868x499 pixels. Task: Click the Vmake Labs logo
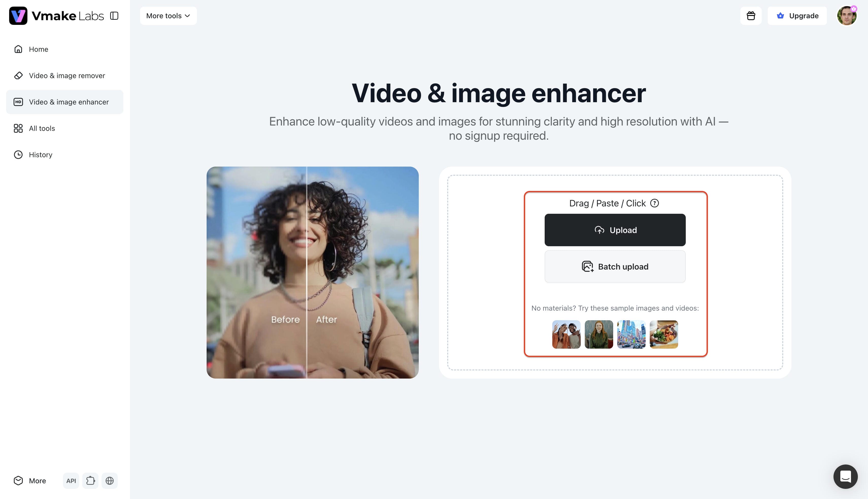(x=56, y=16)
